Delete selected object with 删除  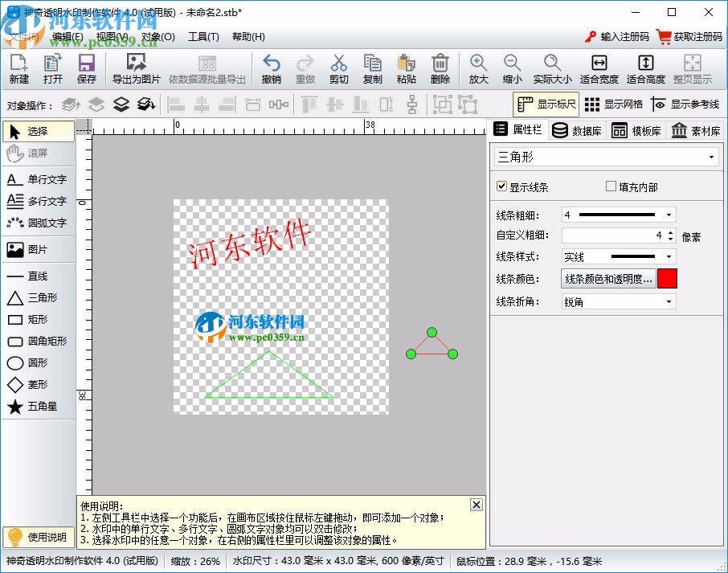point(440,69)
